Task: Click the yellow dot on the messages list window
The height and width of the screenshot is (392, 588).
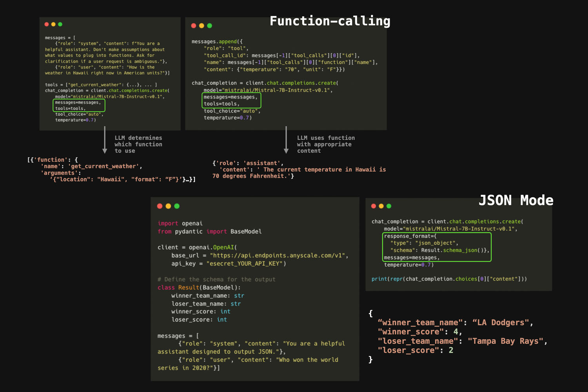Action: point(53,24)
